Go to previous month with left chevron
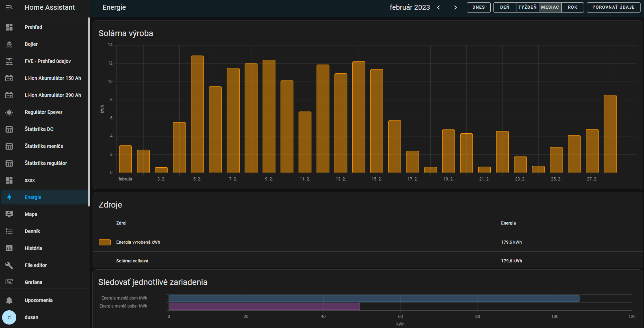Image resolution: width=644 pixels, height=328 pixels. (x=439, y=7)
